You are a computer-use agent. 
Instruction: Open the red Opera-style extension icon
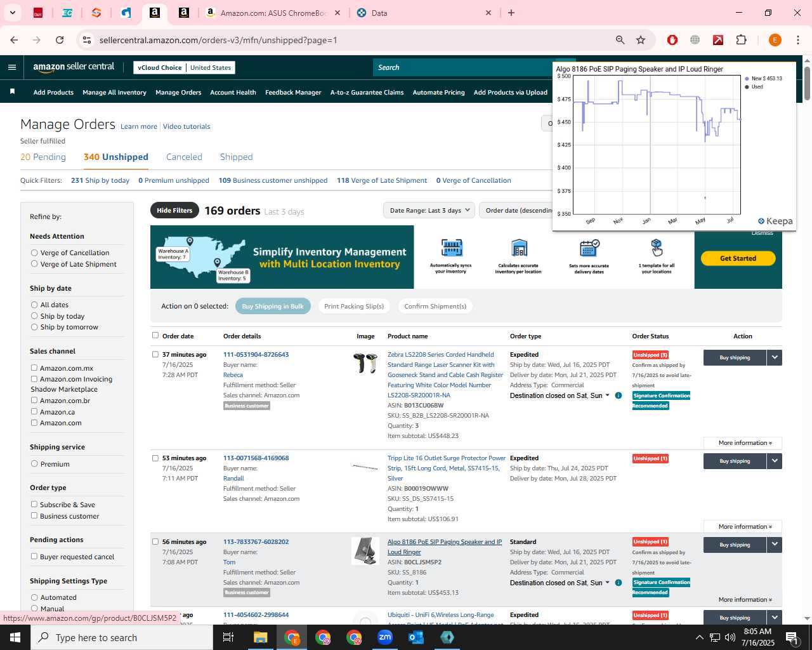pos(672,40)
